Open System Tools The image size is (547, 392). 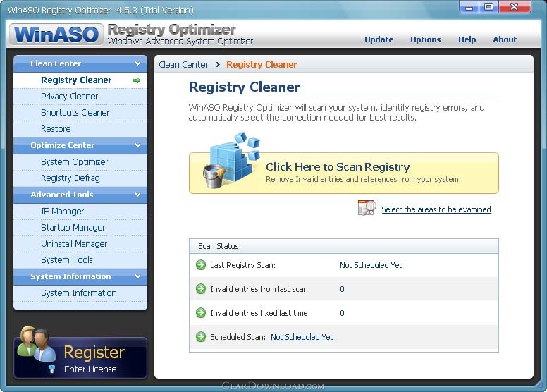tap(80, 260)
